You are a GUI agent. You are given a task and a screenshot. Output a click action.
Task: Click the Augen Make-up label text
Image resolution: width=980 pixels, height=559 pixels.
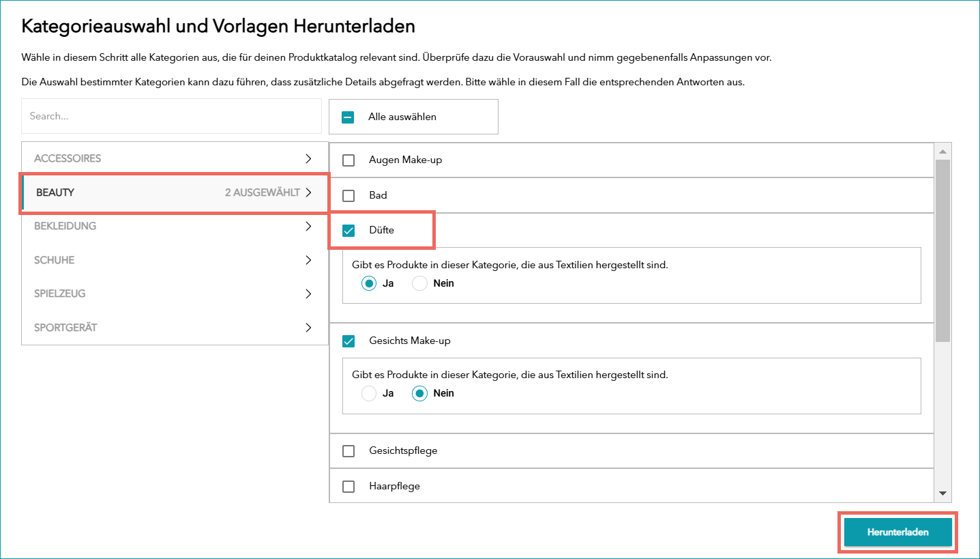click(x=405, y=160)
